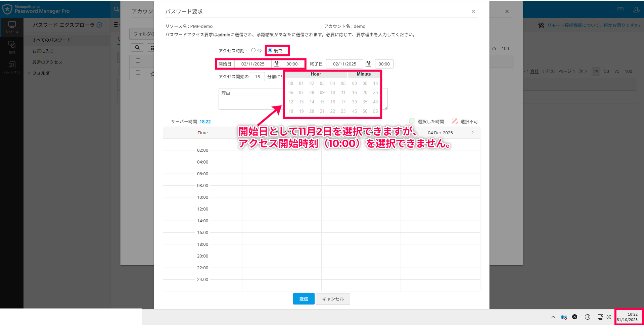Click the search magnifier button in toolbar

(x=137, y=48)
